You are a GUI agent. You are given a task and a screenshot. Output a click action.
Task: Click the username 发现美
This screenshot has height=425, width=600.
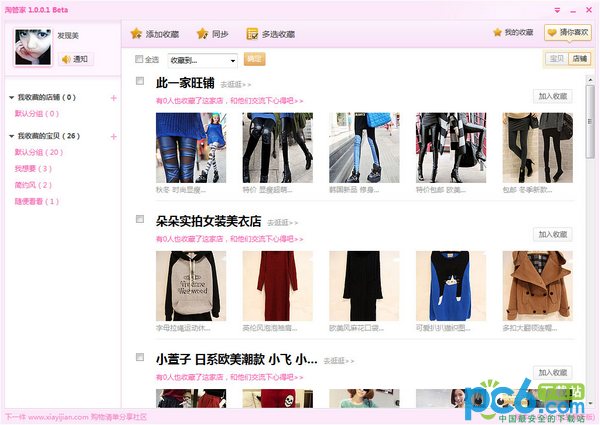coord(68,36)
